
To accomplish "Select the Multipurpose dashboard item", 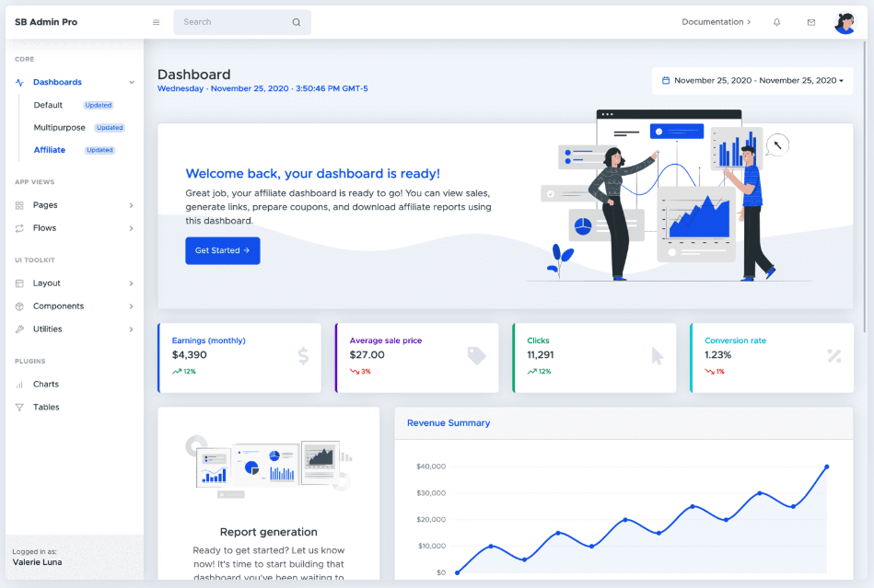I will click(60, 128).
